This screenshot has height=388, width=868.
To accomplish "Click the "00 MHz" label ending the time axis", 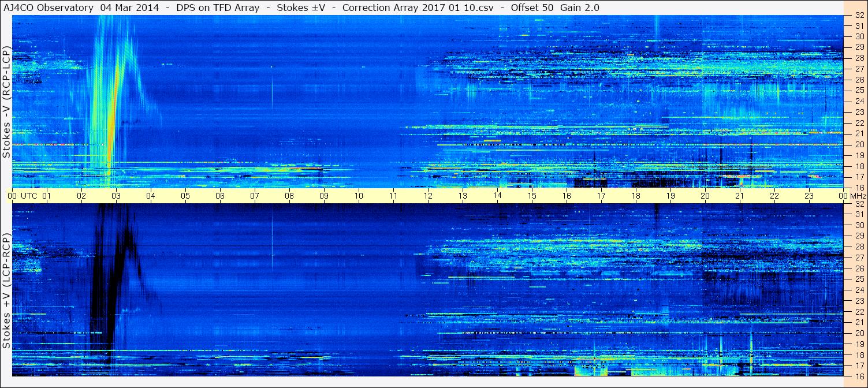I will [852, 196].
